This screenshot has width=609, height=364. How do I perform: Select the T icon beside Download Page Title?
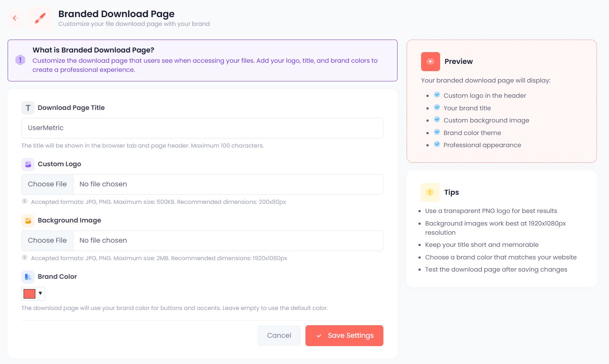[x=28, y=108]
